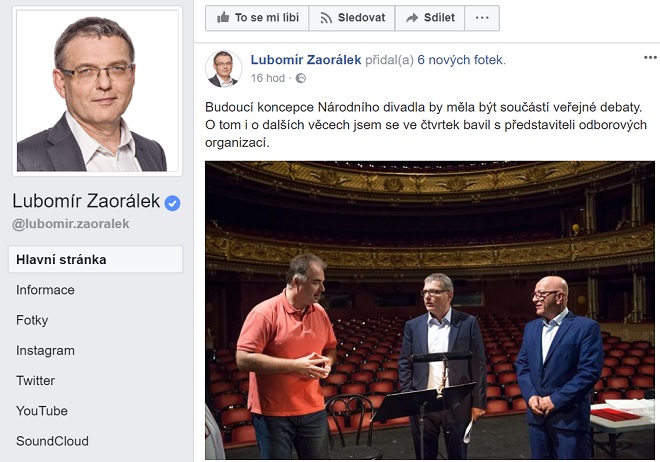The width and height of the screenshot is (660, 462).
Task: Click the small post author avatar
Action: pos(223,69)
